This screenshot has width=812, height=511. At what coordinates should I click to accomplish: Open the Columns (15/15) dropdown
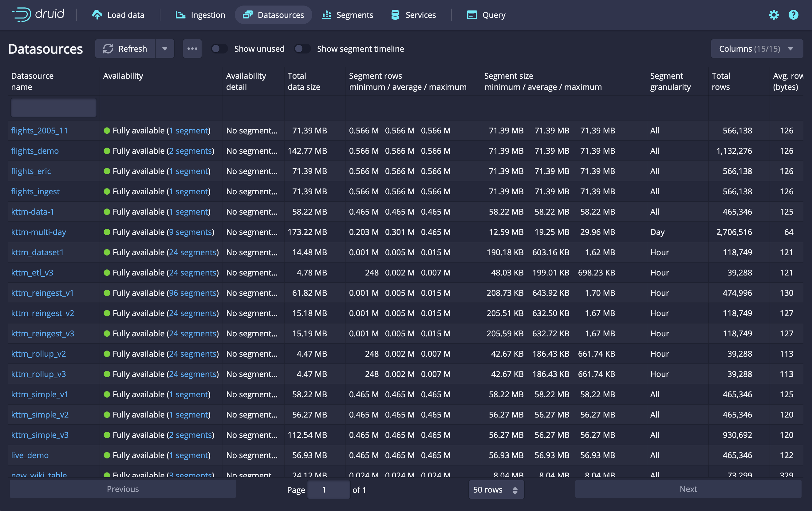[x=756, y=49]
